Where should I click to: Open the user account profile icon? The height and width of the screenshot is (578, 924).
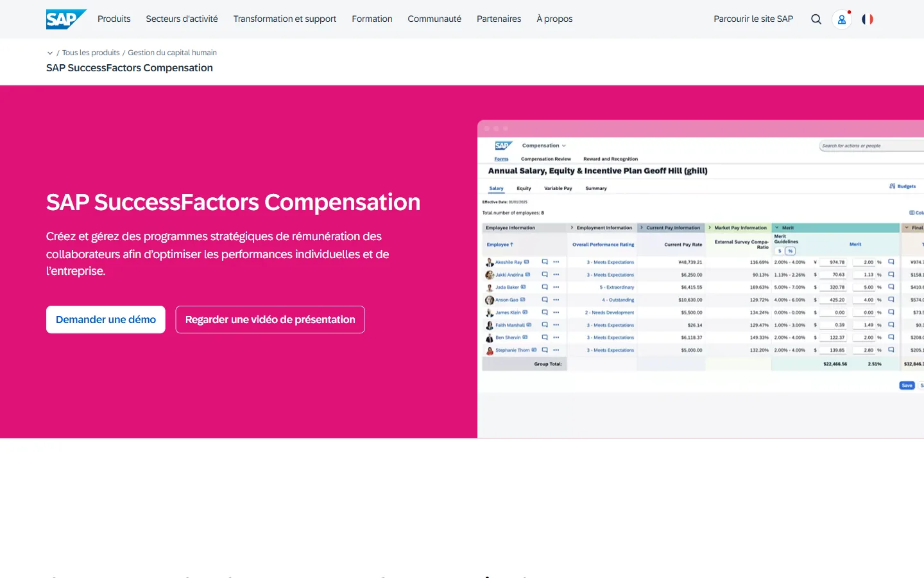pyautogui.click(x=842, y=19)
